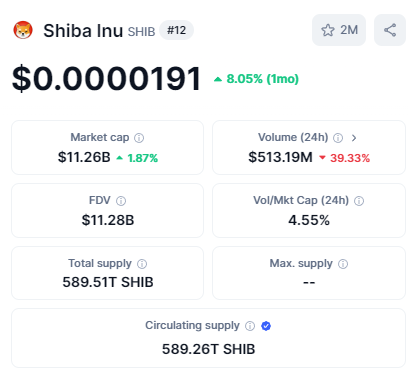The image size is (409, 371).
Task: Toggle the 8.05% (1mo) price change period
Action: click(256, 79)
